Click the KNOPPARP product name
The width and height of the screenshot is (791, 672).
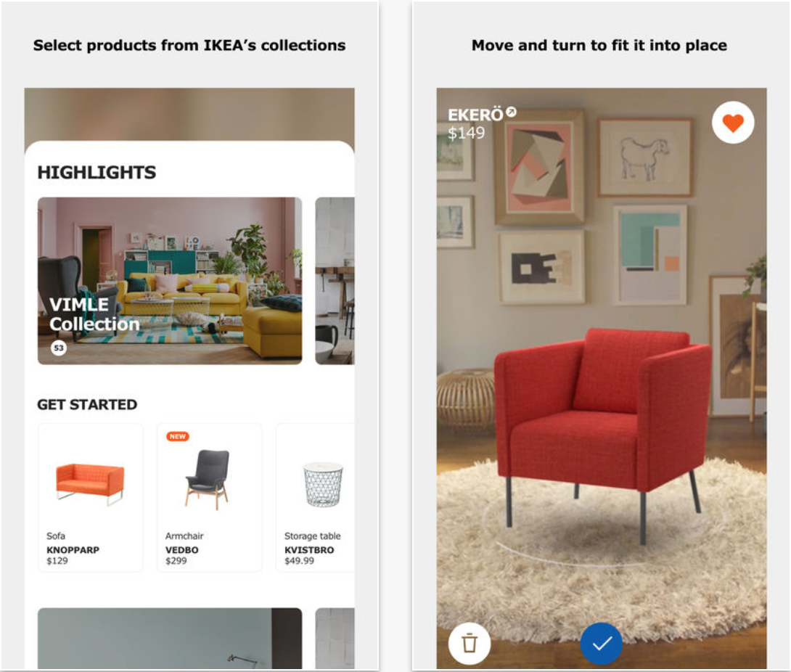coord(73,550)
